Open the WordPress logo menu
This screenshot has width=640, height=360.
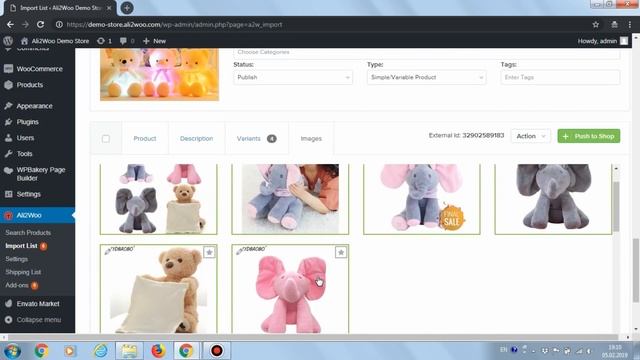coord(8,41)
